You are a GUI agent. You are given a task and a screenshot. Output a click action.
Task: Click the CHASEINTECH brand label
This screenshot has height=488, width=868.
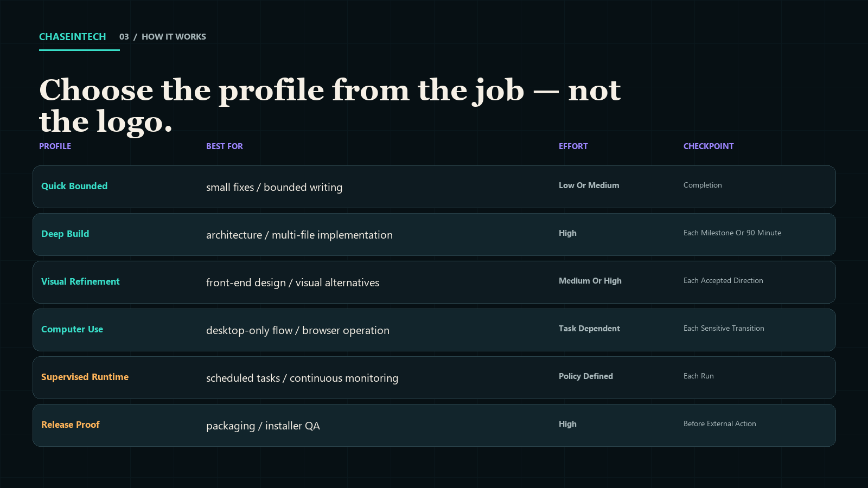[73, 37]
